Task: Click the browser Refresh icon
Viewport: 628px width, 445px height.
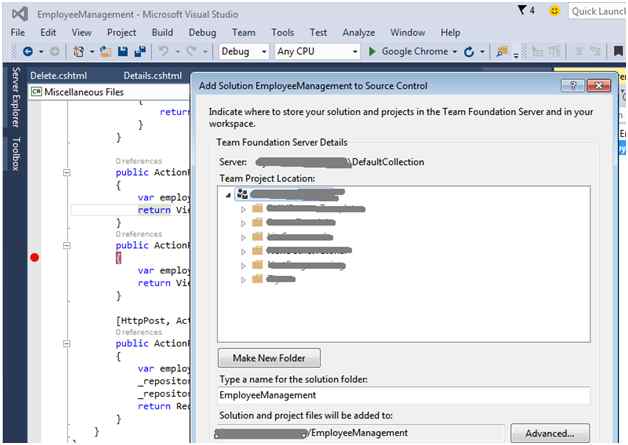Action: click(469, 52)
